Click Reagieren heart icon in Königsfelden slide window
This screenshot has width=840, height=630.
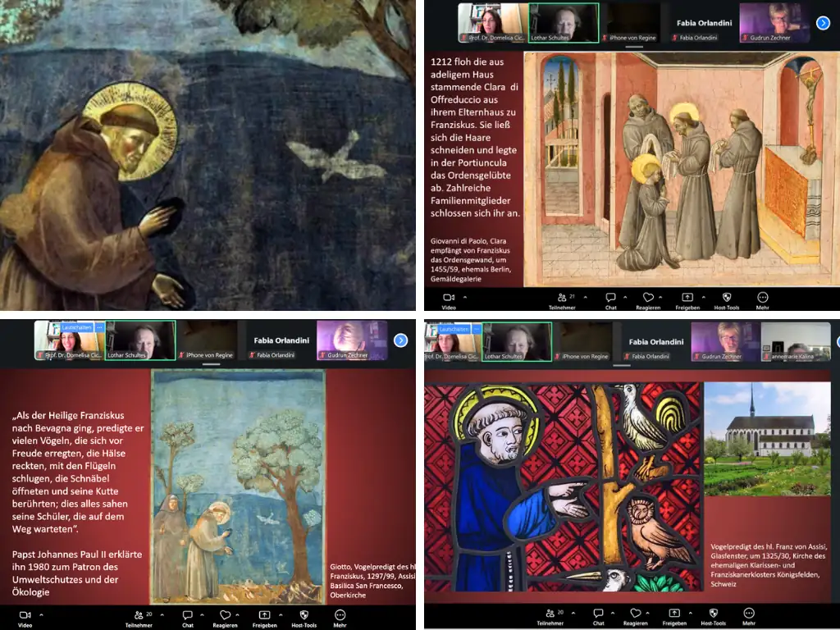click(x=636, y=614)
